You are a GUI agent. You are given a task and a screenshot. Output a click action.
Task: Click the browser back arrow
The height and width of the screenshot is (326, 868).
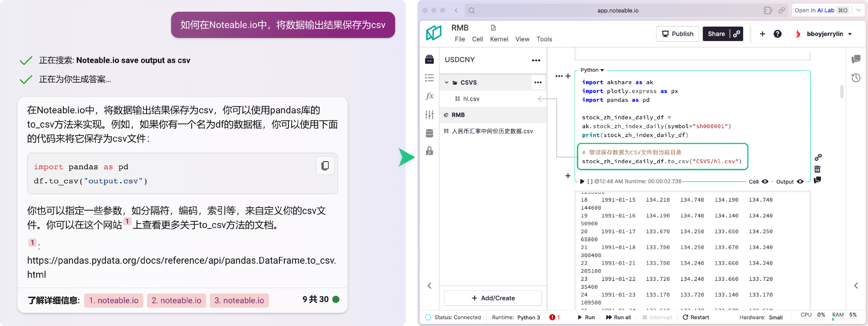point(456,10)
